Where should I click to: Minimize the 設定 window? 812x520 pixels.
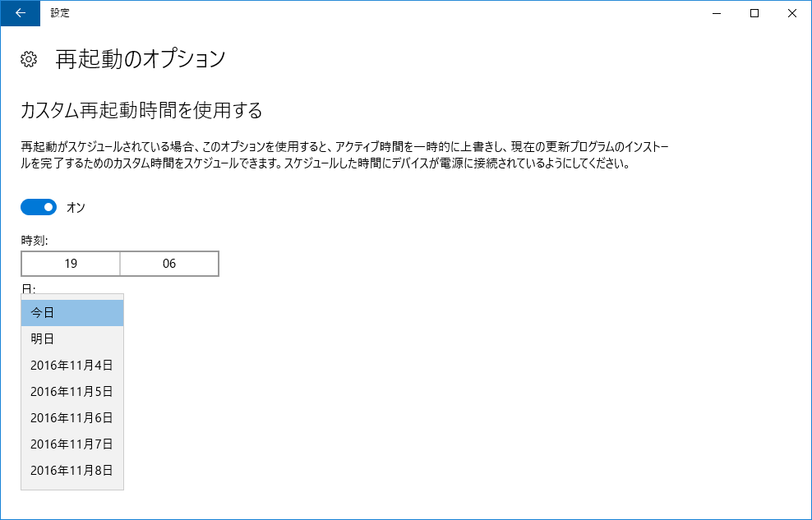[717, 13]
